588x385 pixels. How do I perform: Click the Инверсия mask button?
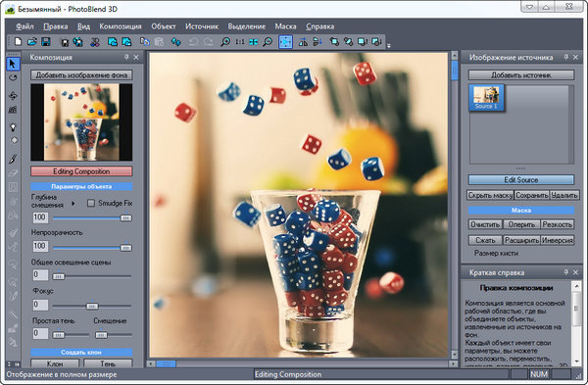point(558,240)
